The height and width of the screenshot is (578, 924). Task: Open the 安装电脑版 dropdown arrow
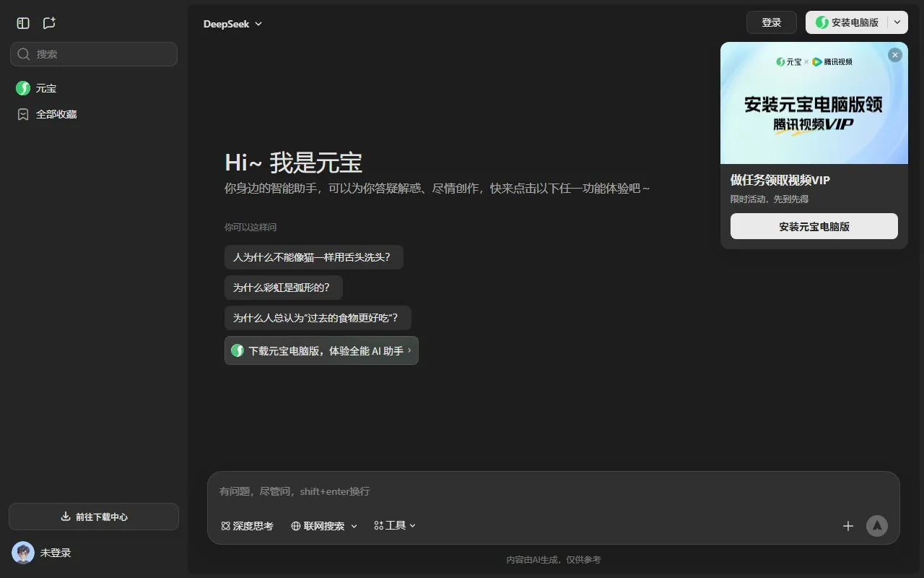click(x=897, y=22)
